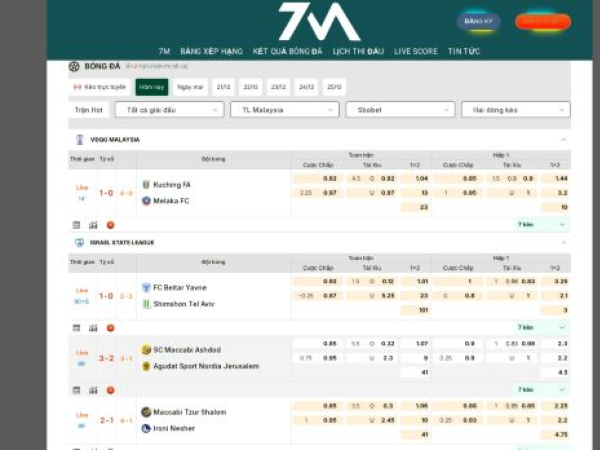Click the Kuching FA team crest

[146, 184]
